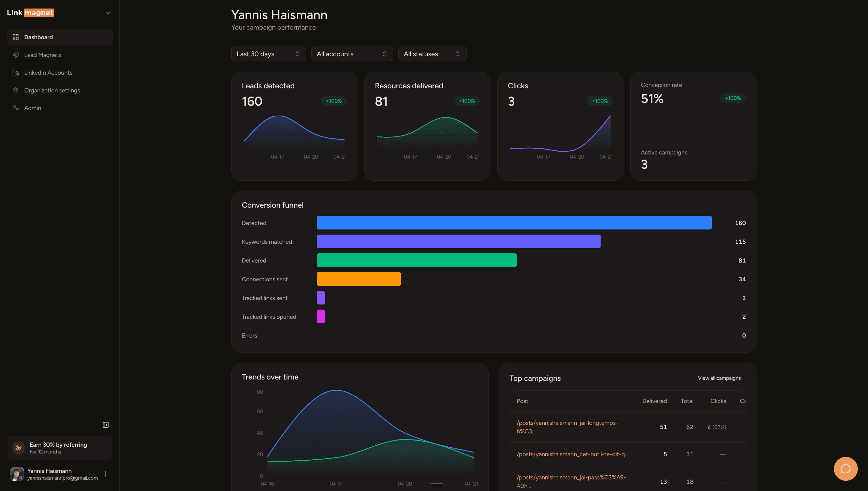
Task: Click Yannis Haismann profile avatar
Action: point(17,474)
